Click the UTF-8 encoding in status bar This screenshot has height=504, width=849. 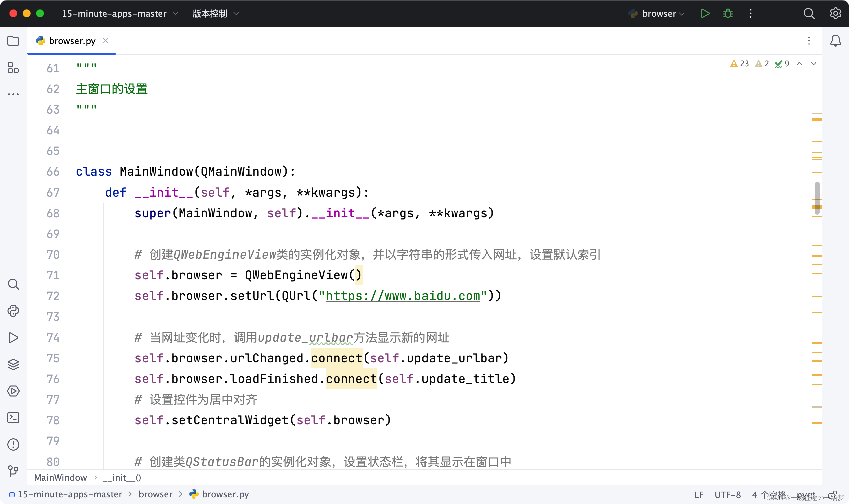click(727, 495)
